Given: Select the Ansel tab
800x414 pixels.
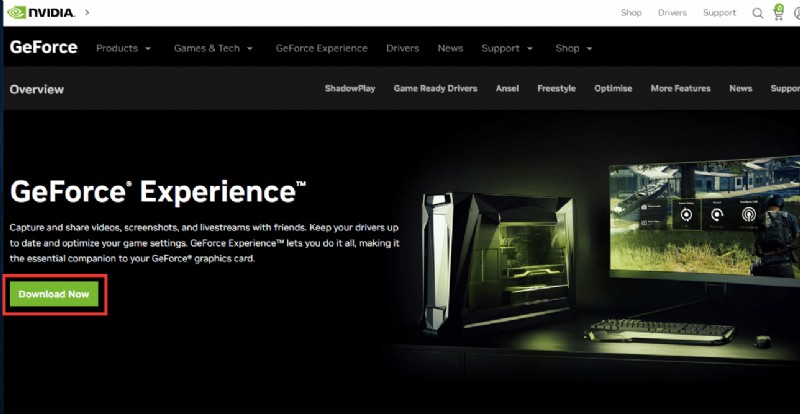Looking at the screenshot, I should [x=507, y=89].
